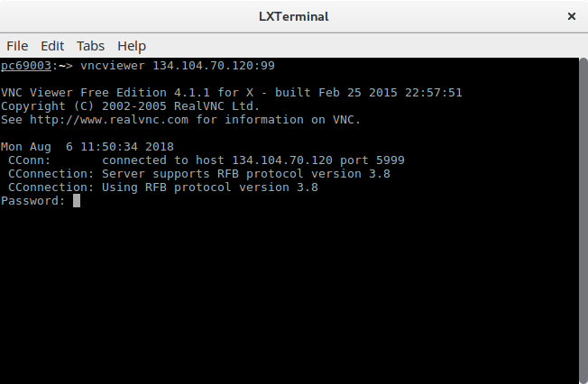Open the Edit menu
The height and width of the screenshot is (384, 588).
point(52,46)
